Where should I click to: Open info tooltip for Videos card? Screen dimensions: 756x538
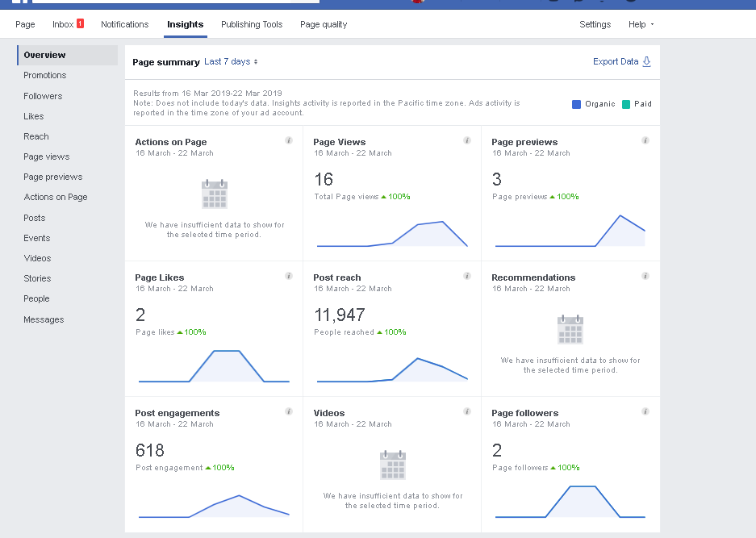click(x=467, y=411)
